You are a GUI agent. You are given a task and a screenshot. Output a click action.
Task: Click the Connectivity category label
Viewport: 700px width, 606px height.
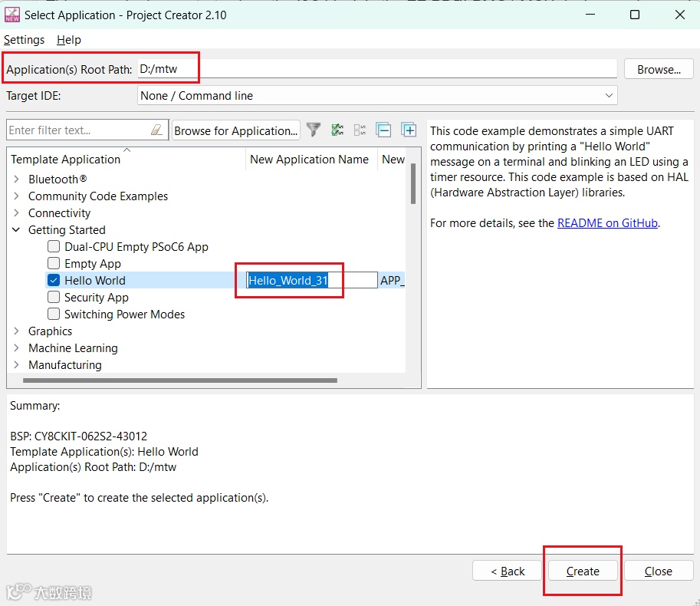[59, 213]
